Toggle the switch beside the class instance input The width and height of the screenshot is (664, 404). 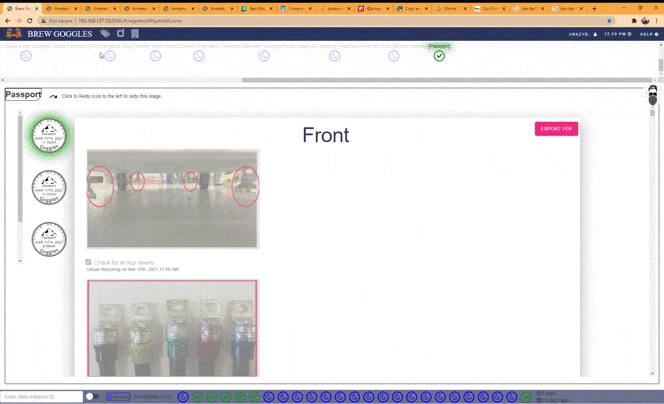(x=92, y=397)
